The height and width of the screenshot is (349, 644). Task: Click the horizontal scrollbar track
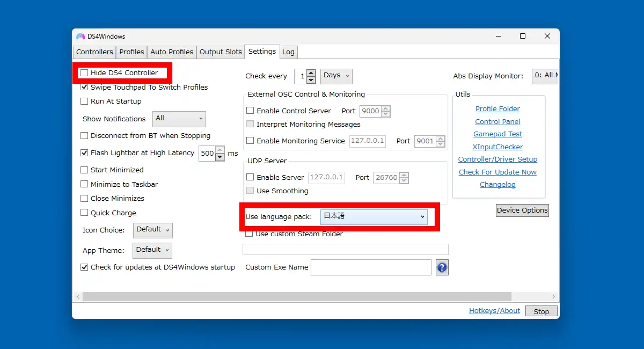coord(297,296)
